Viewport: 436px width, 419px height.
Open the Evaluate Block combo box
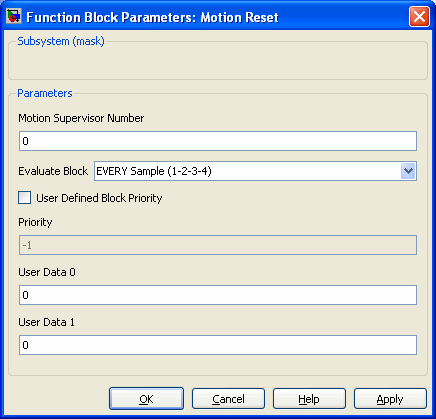(255, 171)
